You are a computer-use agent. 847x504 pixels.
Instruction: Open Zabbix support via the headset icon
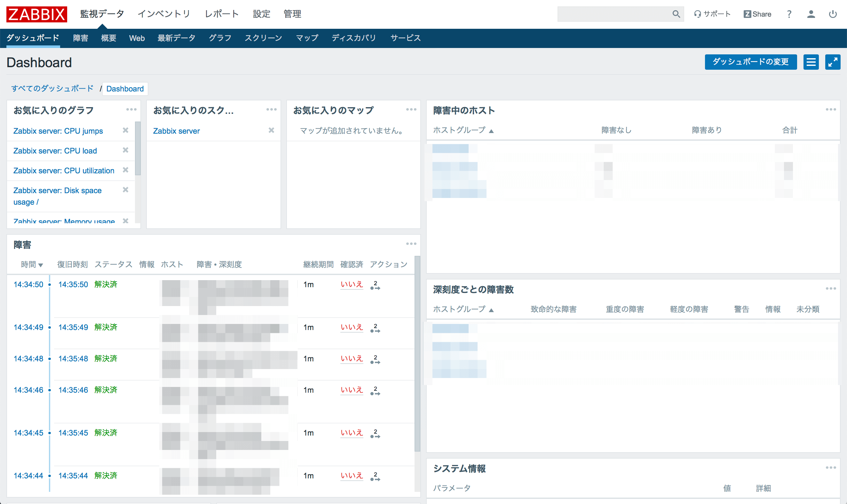(x=698, y=14)
